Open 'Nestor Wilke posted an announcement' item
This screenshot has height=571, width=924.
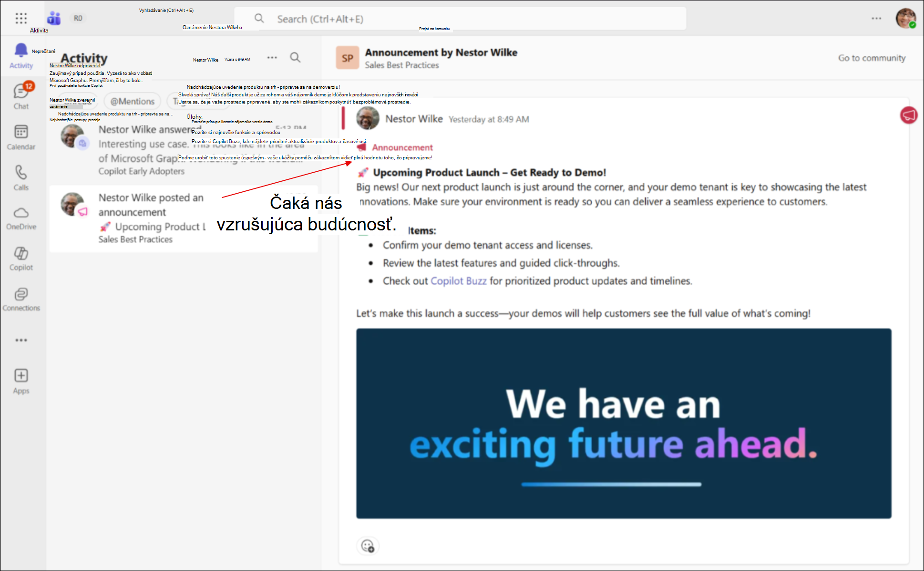tap(184, 218)
